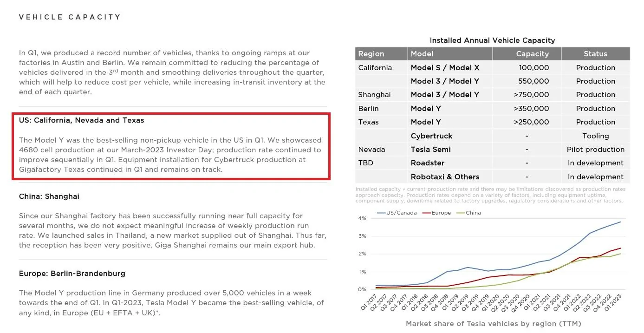This screenshot has height=333, width=644.
Task: Click the >350,000 capacity value
Action: 531,109
